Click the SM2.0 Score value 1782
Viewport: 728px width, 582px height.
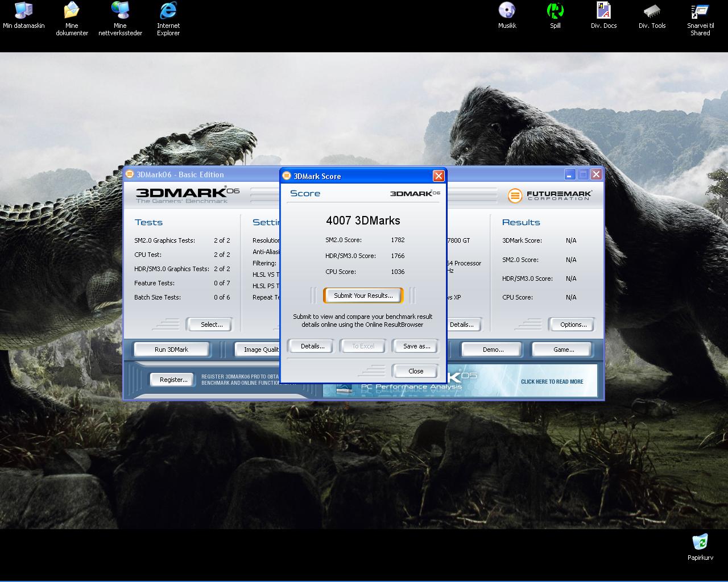(x=398, y=240)
